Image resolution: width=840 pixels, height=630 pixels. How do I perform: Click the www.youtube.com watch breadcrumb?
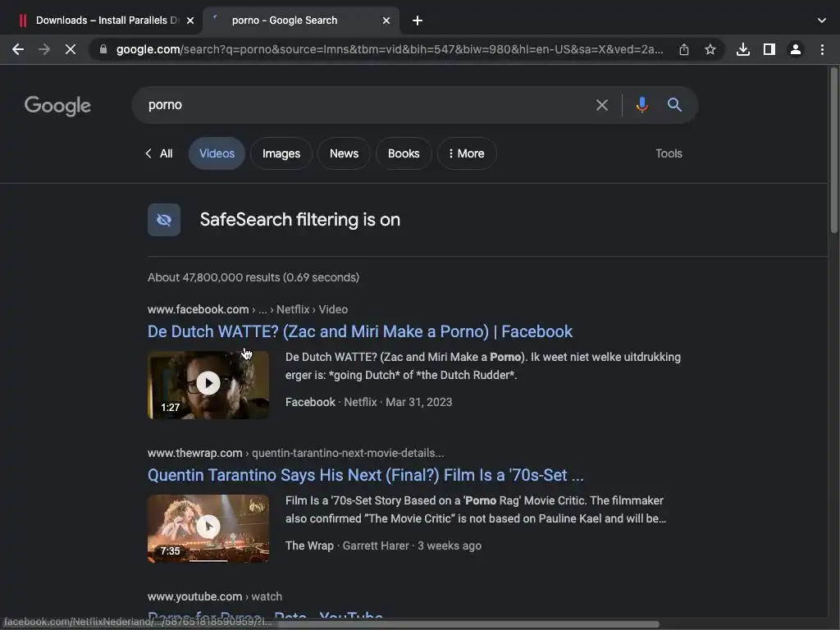(215, 597)
